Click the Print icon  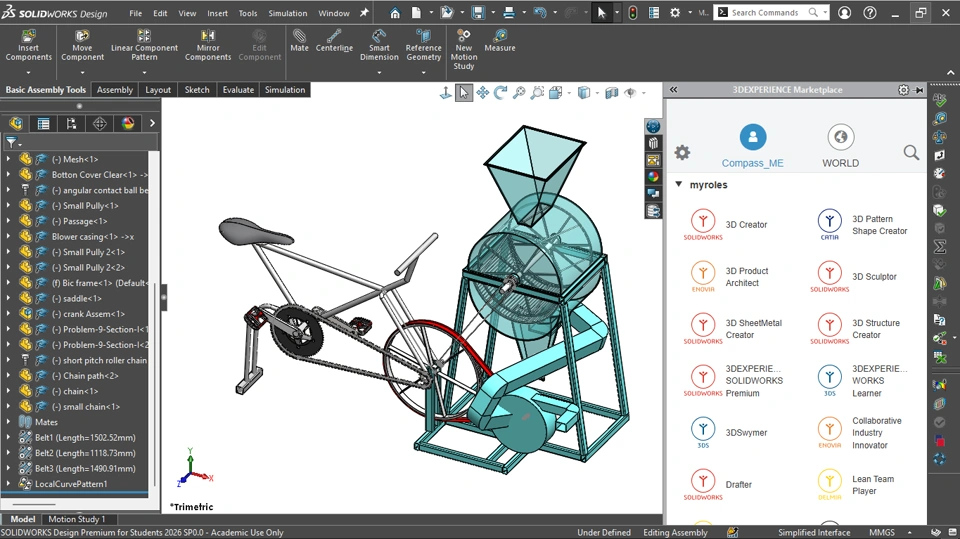(x=509, y=13)
